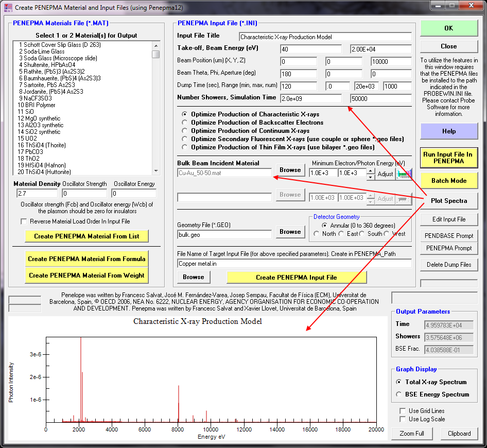Screen dimensions: 487x448
Task: Click the Material Density input field
Action: (36, 194)
